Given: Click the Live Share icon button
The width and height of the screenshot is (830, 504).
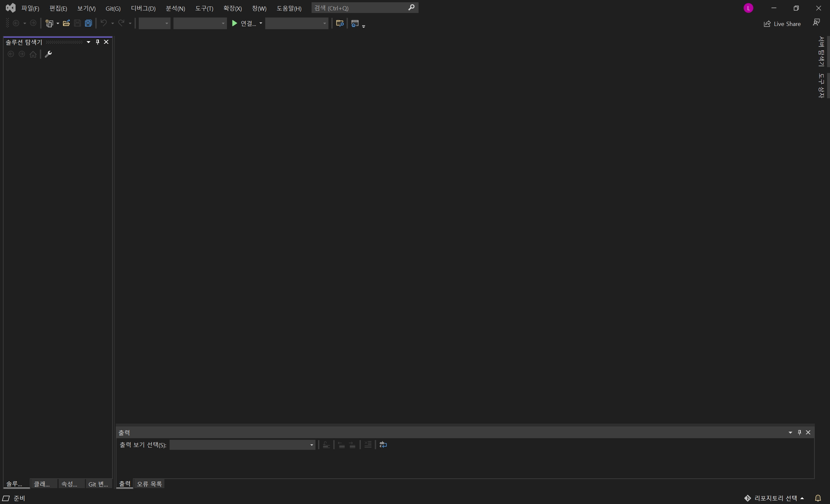Looking at the screenshot, I should coord(782,24).
